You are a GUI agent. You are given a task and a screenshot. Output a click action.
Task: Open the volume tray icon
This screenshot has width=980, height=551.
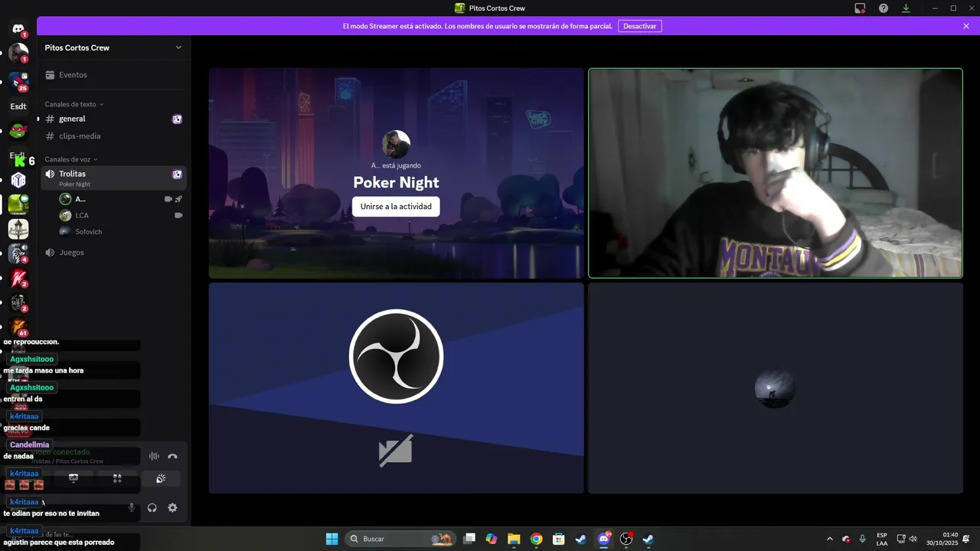pyautogui.click(x=913, y=539)
